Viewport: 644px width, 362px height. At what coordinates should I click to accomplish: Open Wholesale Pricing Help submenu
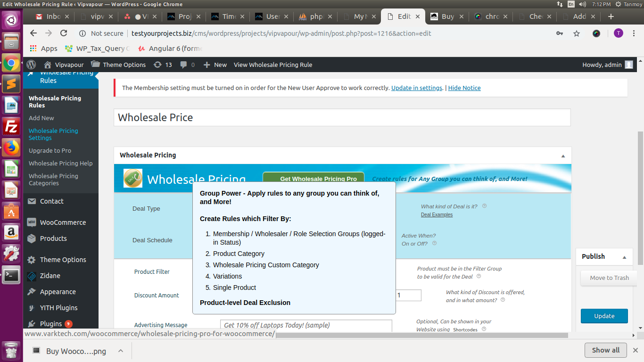pyautogui.click(x=60, y=163)
